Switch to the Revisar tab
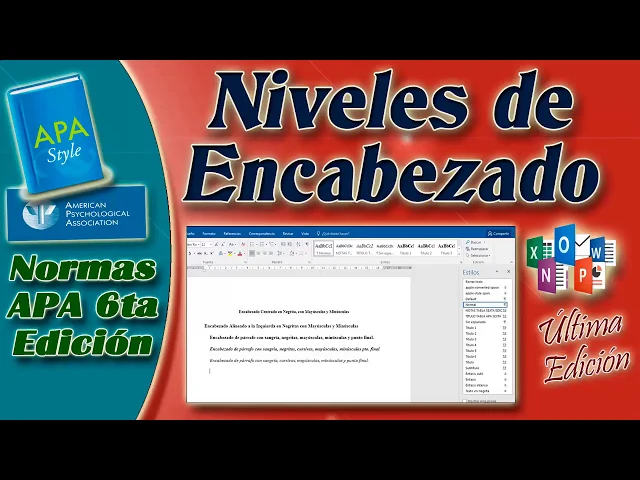 288,233
